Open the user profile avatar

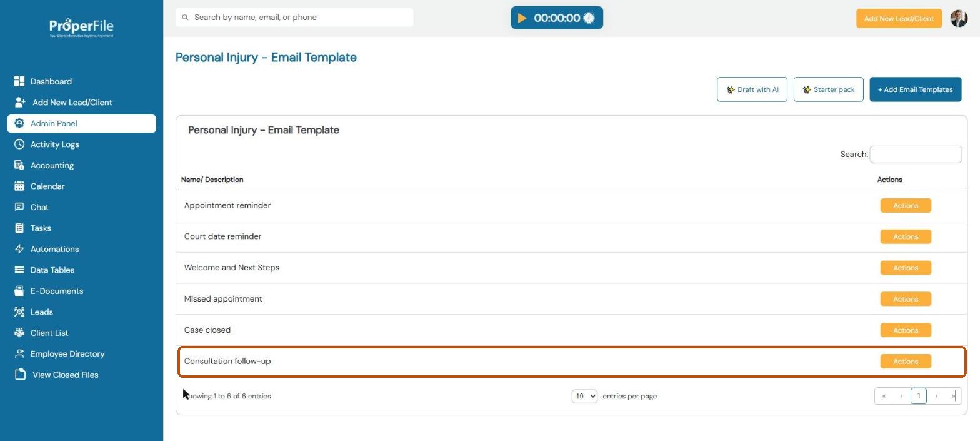click(959, 18)
